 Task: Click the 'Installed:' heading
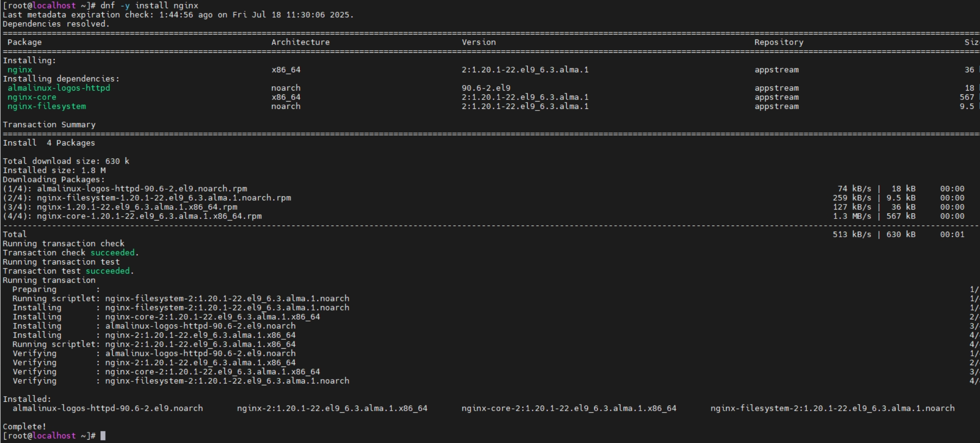point(27,399)
